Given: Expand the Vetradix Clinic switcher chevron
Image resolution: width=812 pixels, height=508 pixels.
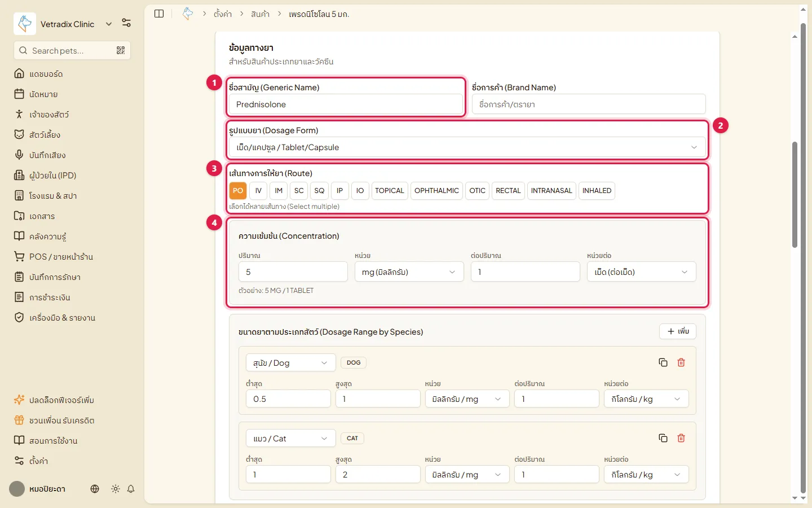Looking at the screenshot, I should [x=109, y=24].
